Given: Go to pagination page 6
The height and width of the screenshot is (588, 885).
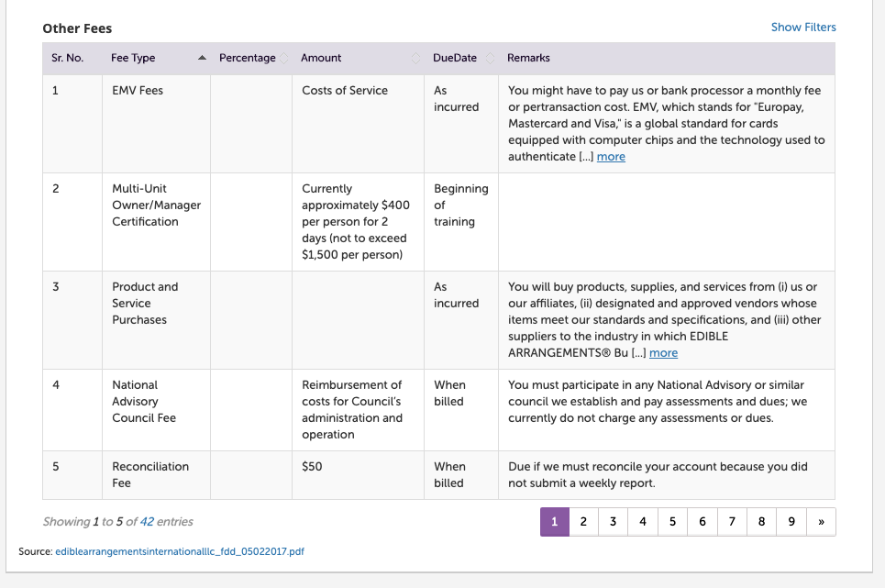Looking at the screenshot, I should [x=702, y=522].
